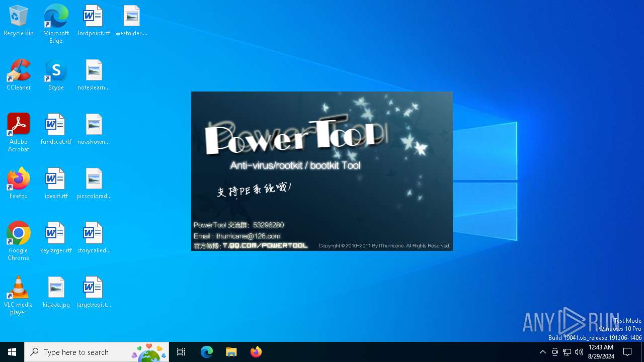
Task: Click the t.qq.com/powertool address text
Action: coord(265,246)
